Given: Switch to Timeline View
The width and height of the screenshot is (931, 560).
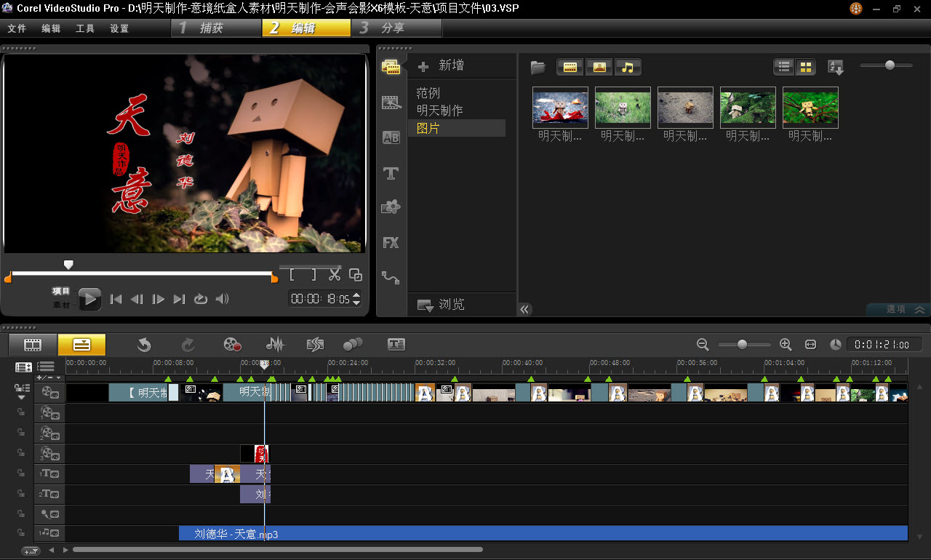Looking at the screenshot, I should coord(81,345).
